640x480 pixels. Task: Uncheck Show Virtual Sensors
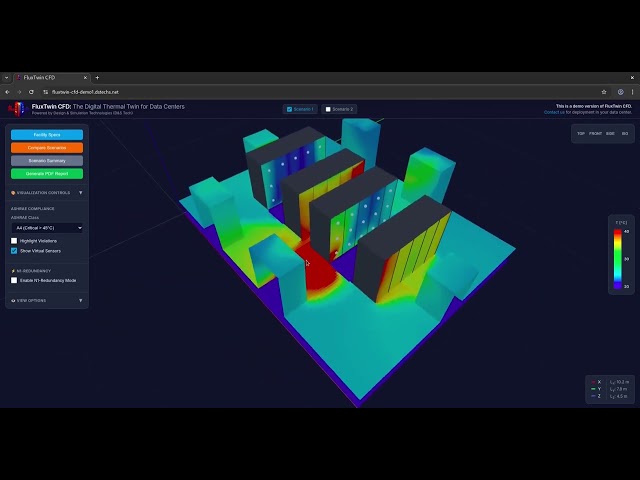pyautogui.click(x=14, y=251)
